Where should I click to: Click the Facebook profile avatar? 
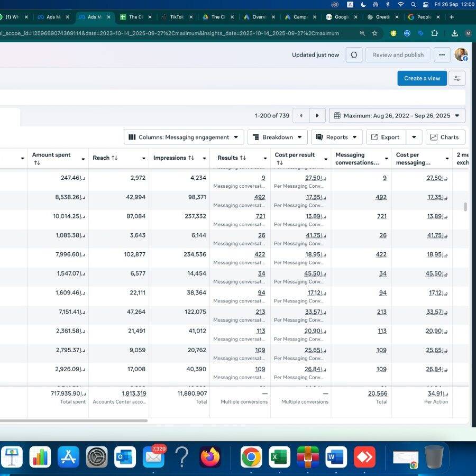[461, 54]
